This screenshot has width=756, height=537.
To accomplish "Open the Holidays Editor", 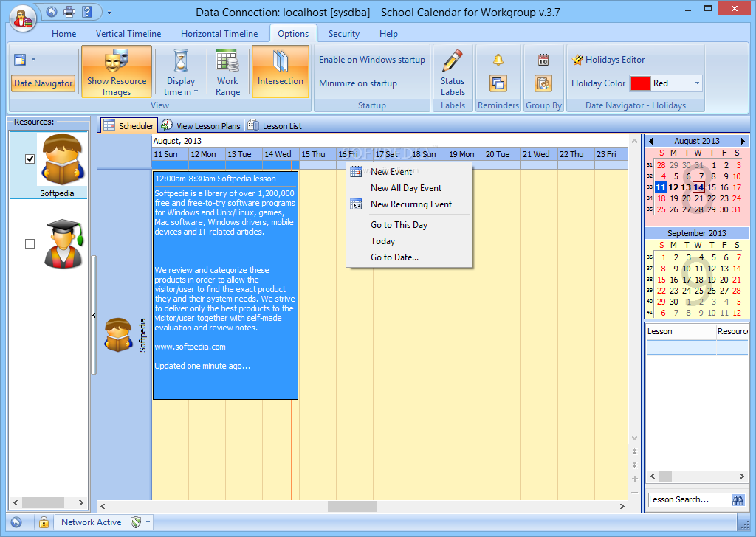I will click(x=608, y=60).
